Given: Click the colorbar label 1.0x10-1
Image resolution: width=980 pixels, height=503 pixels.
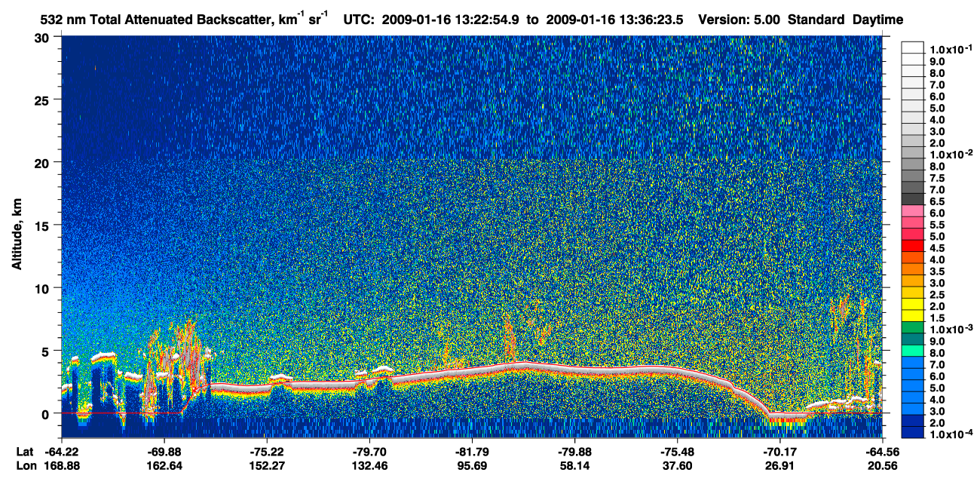Looking at the screenshot, I should 951,48.
